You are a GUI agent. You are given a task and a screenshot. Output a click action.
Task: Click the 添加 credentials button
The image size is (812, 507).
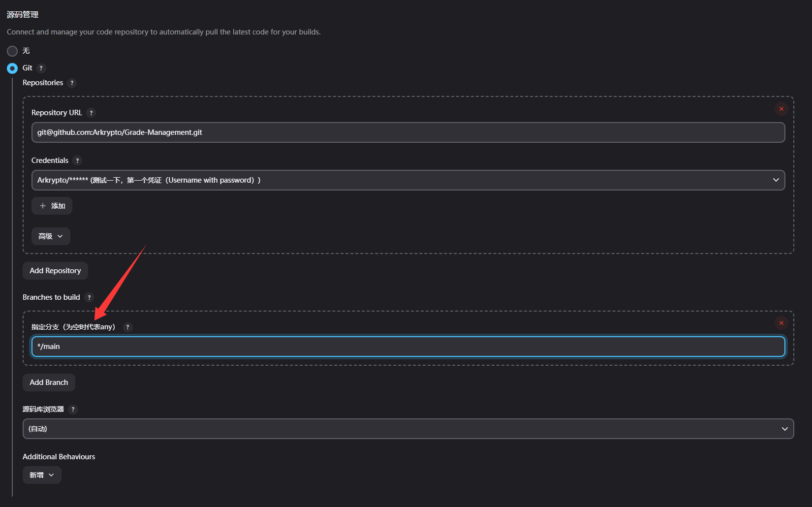point(52,206)
